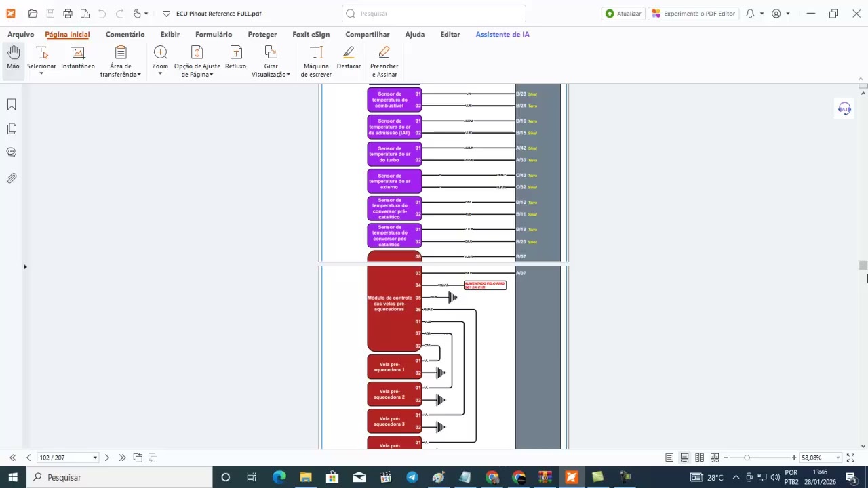The image size is (868, 488).
Task: Open the Comments side panel
Action: coord(12,152)
